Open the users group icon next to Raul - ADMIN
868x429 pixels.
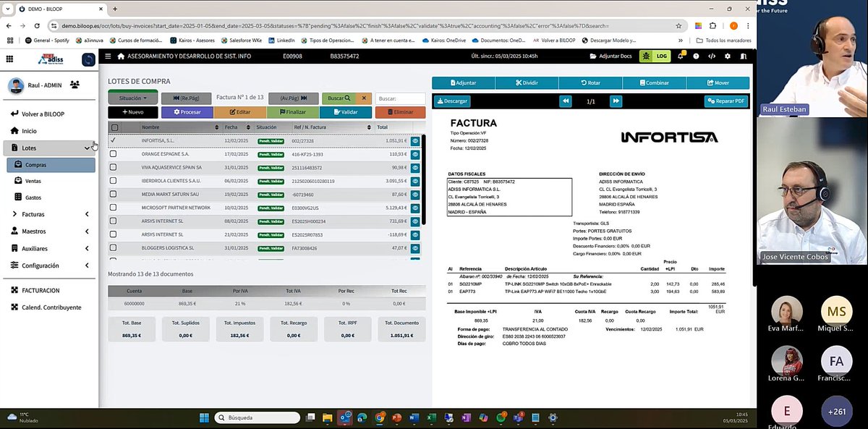[75, 85]
